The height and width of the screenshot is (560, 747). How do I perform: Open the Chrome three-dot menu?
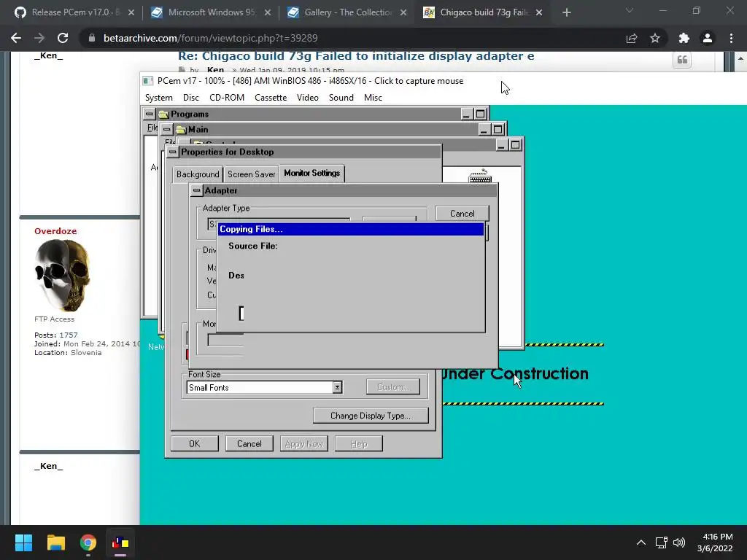click(x=731, y=38)
